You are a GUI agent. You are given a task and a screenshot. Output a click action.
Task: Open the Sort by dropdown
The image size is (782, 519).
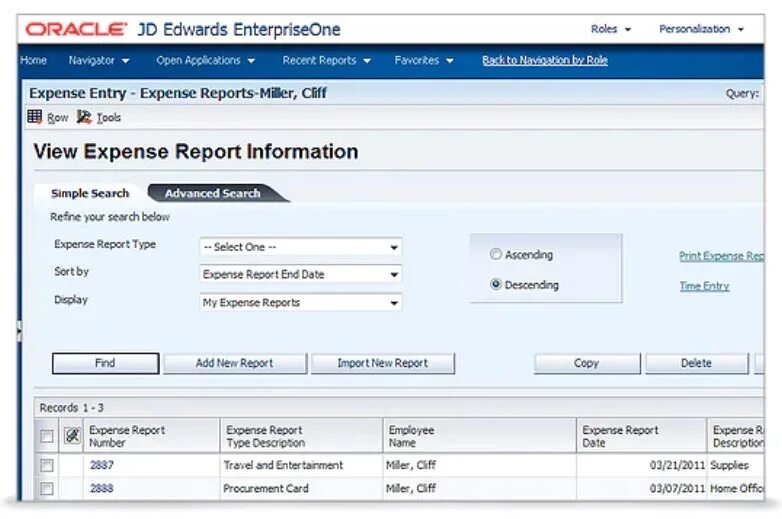click(300, 274)
